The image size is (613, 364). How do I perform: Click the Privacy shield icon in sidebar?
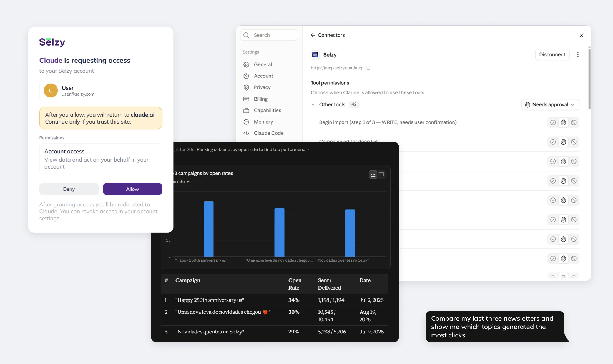(x=246, y=87)
